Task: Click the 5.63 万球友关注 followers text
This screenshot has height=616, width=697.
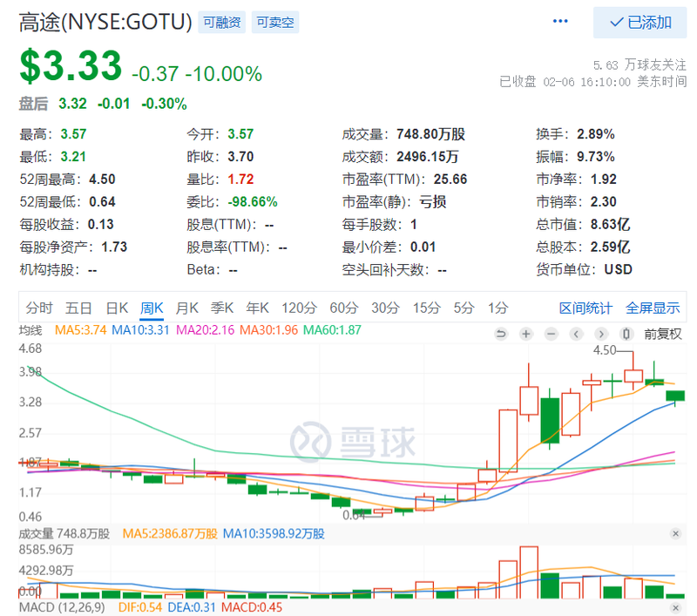Action: (x=639, y=64)
